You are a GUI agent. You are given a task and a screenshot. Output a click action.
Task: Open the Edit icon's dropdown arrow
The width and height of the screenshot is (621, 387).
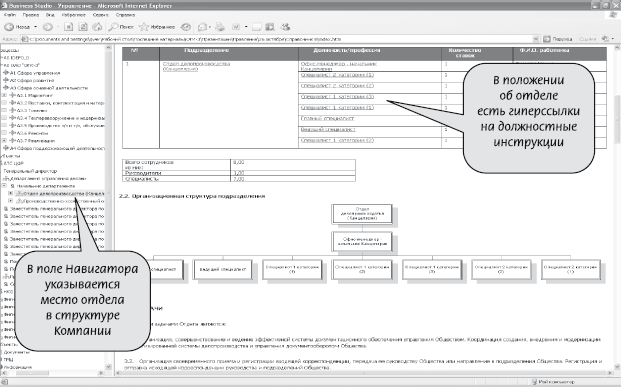[246, 27]
